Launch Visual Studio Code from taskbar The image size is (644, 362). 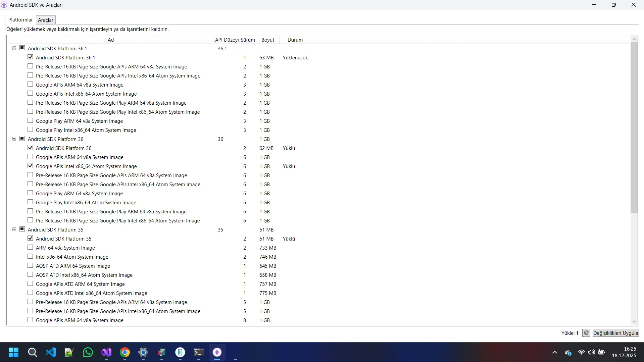click(x=51, y=352)
